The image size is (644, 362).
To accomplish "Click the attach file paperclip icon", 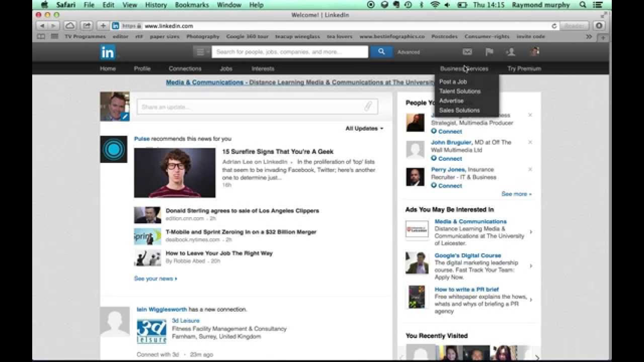I will 368,107.
